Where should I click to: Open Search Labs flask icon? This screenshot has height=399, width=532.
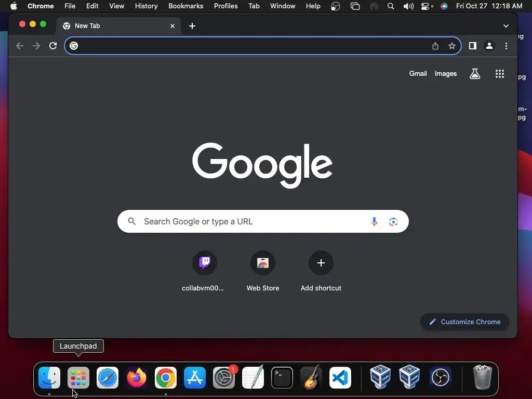pyautogui.click(x=475, y=74)
